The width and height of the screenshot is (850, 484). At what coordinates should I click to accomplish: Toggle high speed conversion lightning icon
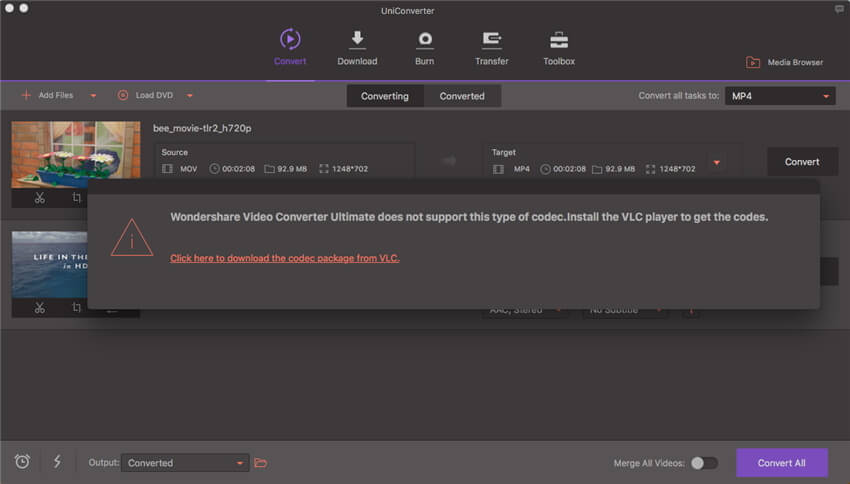[x=57, y=462]
